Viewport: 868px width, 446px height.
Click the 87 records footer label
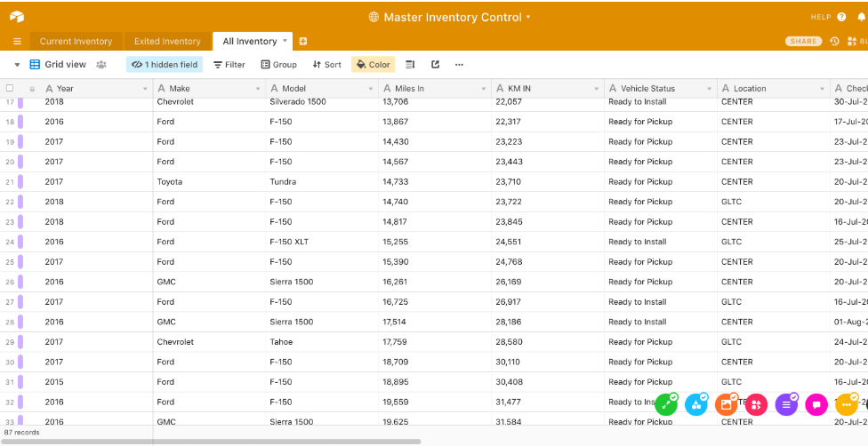point(21,432)
